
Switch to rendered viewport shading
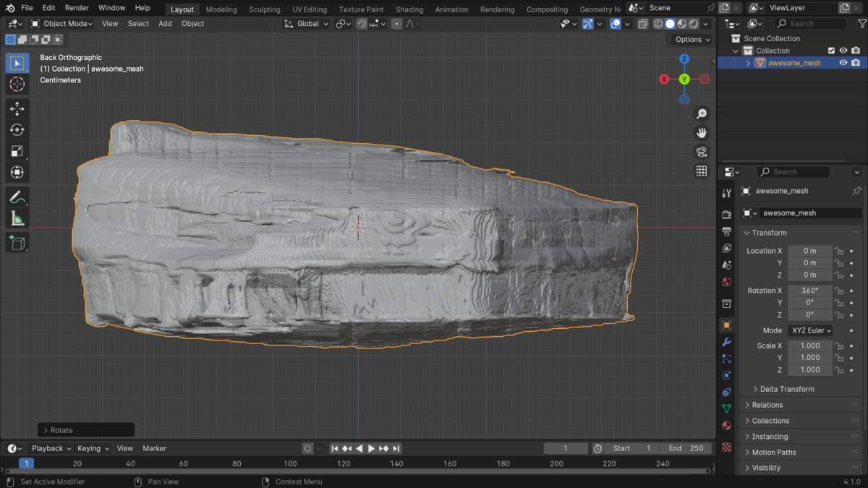click(694, 24)
